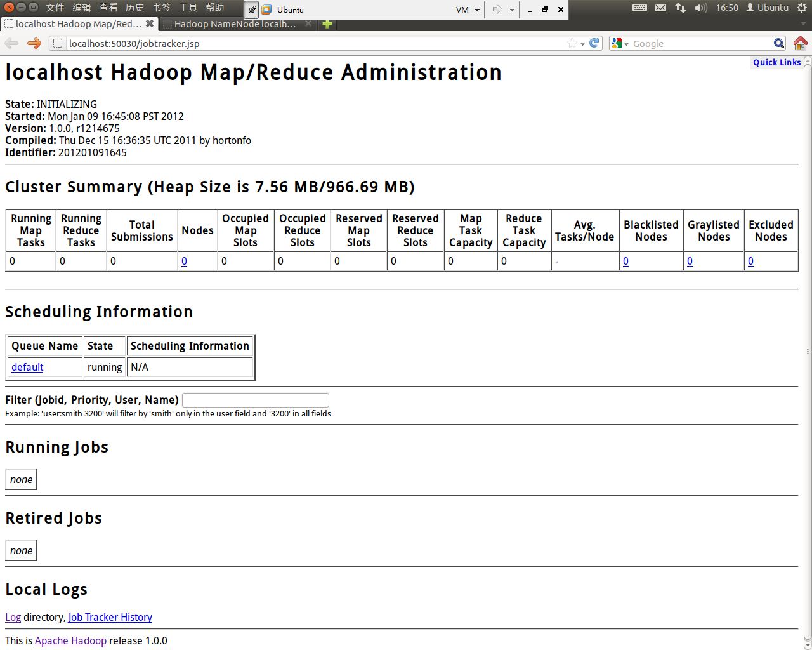Open the volume indicator in the system tray
Screen dimensions: 812x650
point(700,8)
